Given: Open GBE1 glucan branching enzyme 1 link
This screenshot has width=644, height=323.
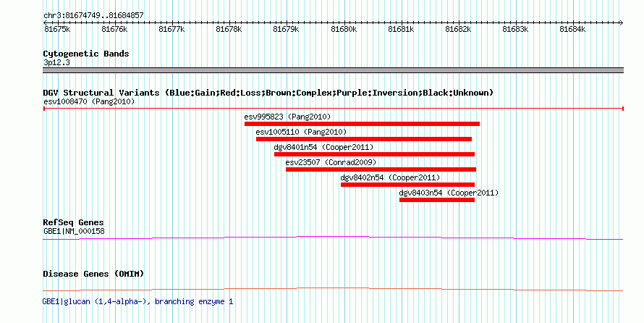Looking at the screenshot, I should point(138,301).
